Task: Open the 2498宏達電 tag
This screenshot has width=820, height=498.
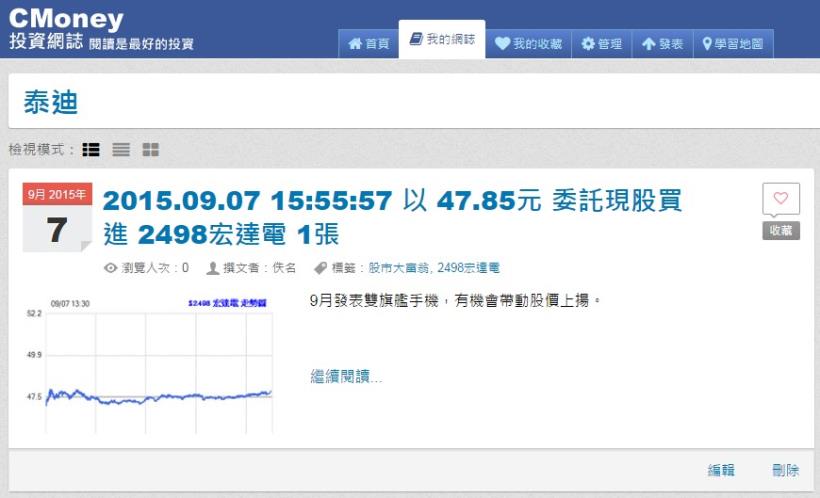Action: click(468, 268)
